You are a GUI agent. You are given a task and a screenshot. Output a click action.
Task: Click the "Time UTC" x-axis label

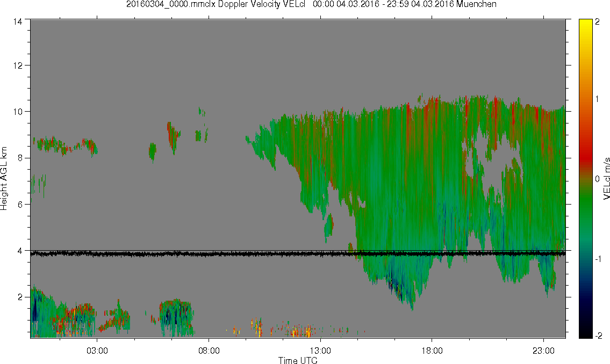298,360
